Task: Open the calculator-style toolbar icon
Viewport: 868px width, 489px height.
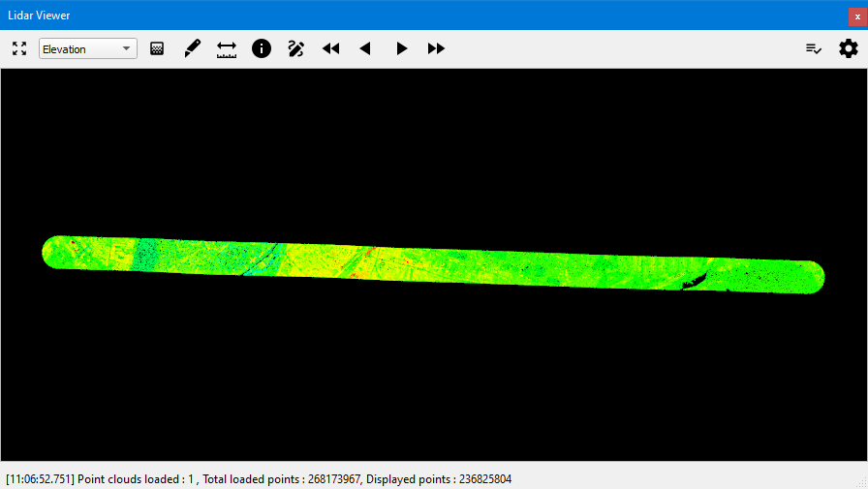Action: (x=157, y=48)
